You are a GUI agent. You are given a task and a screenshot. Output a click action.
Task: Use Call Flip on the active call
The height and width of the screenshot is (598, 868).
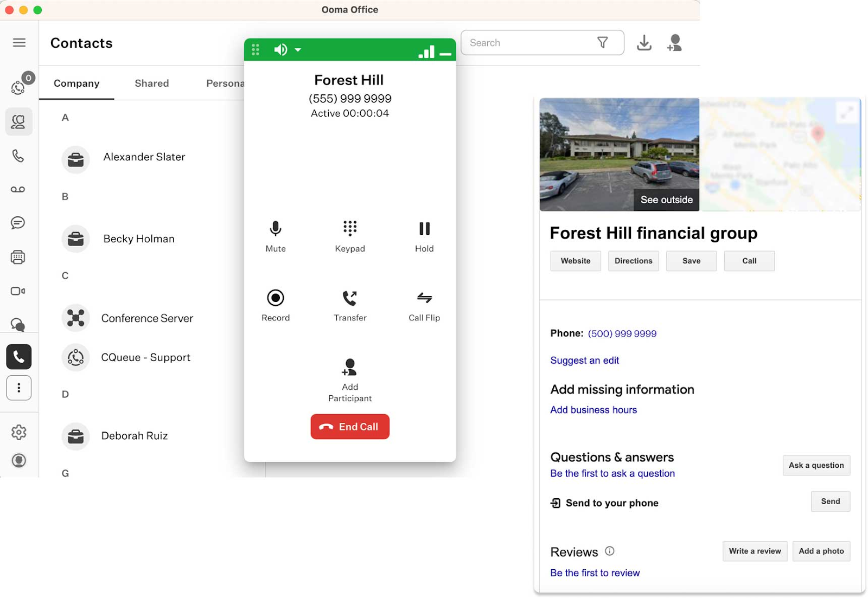click(424, 306)
